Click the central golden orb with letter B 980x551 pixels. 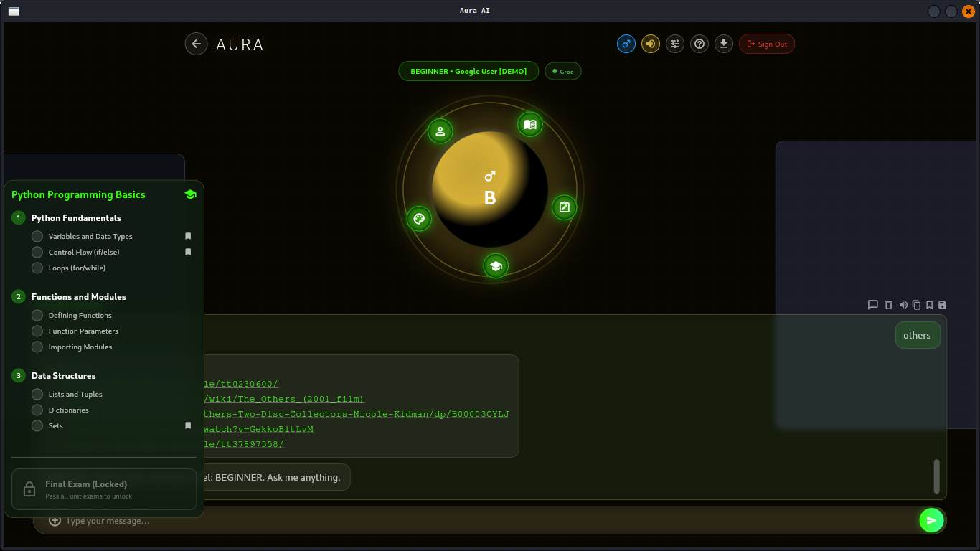[490, 189]
